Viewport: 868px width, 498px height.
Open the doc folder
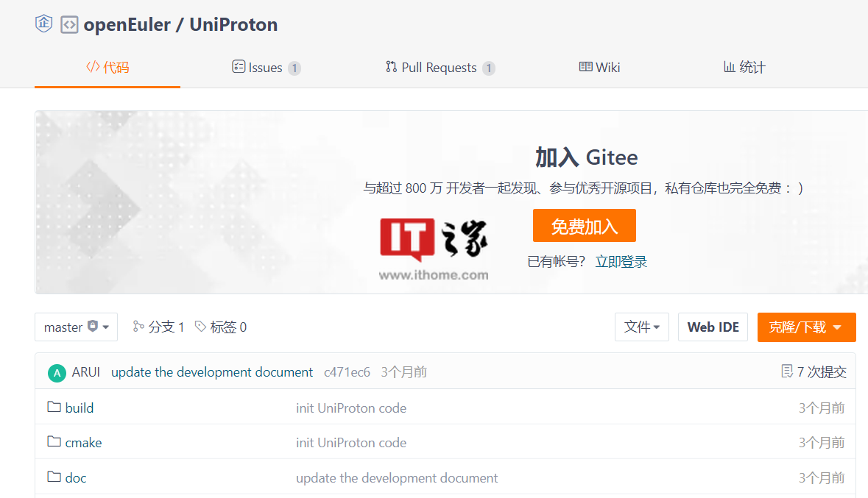coord(76,478)
